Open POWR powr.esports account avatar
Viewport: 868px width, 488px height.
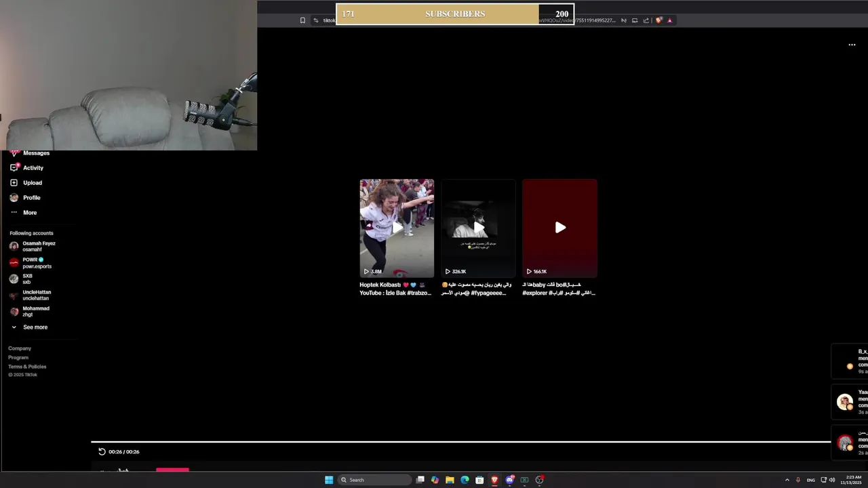pyautogui.click(x=14, y=262)
